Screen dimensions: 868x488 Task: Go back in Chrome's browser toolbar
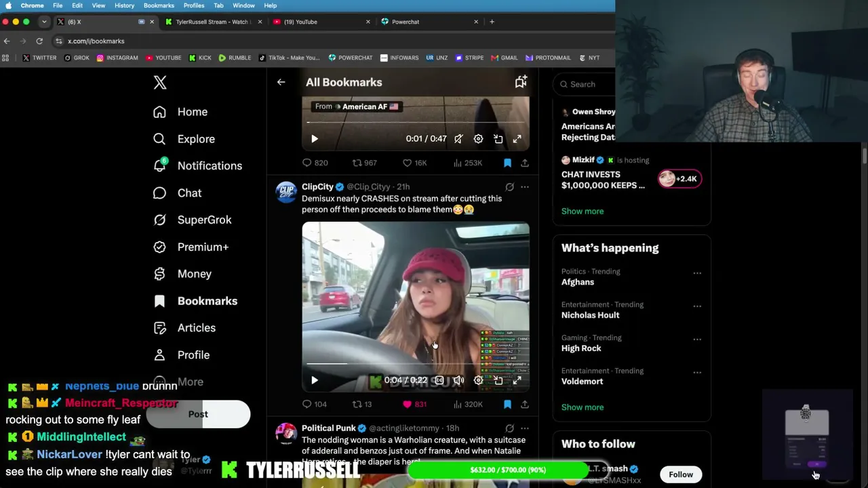[x=7, y=41]
